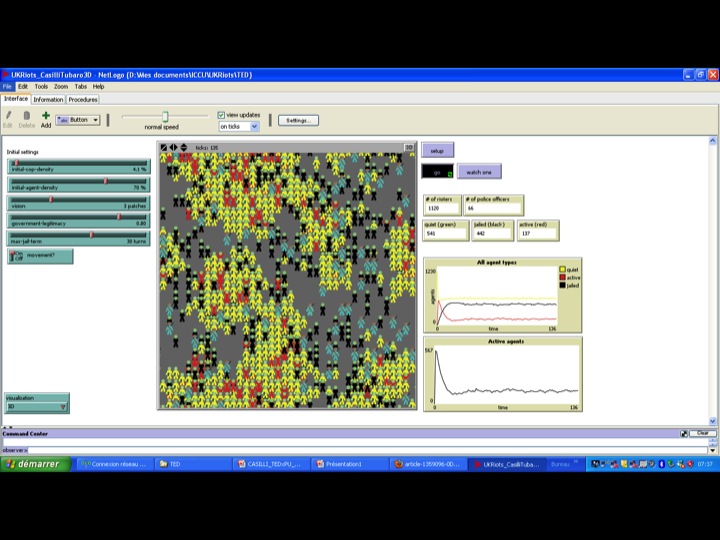Screen dimensions: 720x540
Task: Click the red active legend swatch
Action: tap(562, 277)
